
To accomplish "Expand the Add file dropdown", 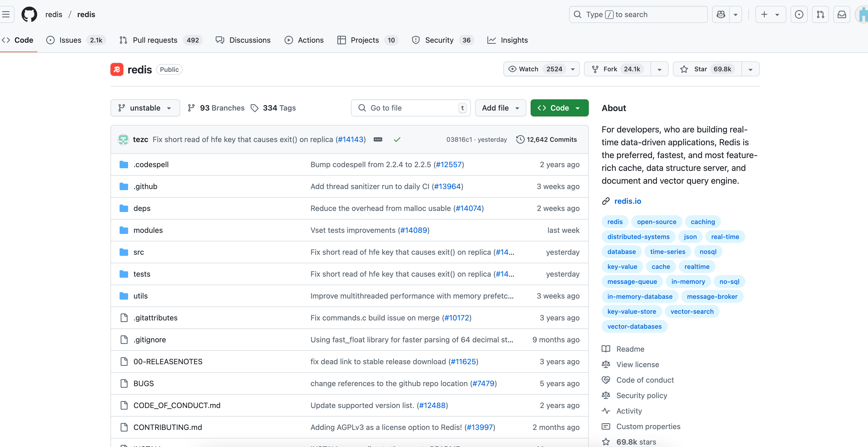I will pyautogui.click(x=500, y=108).
